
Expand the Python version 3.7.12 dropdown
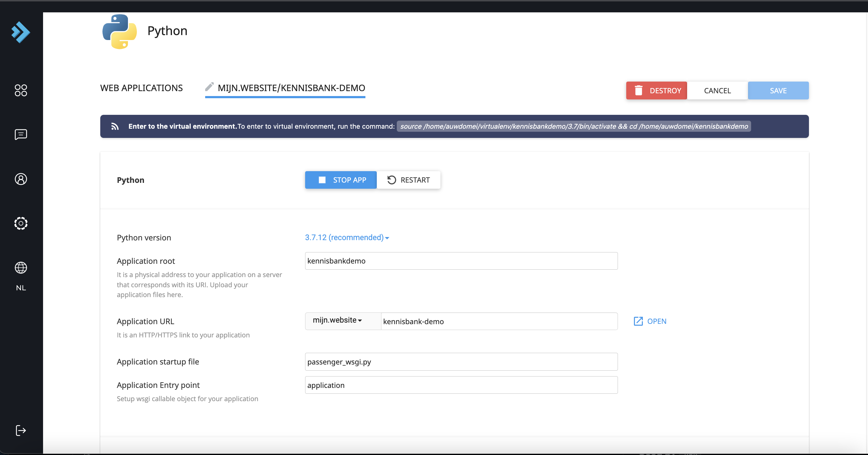coord(347,237)
